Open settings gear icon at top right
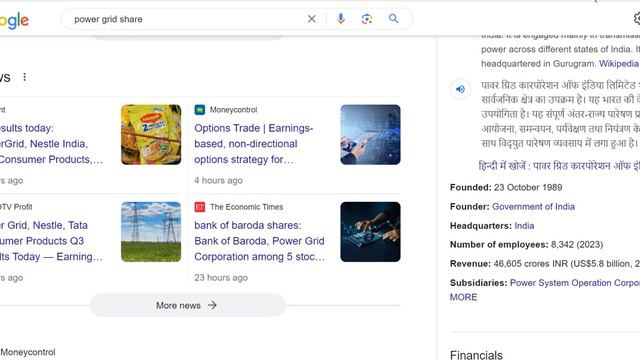This screenshot has height=360, width=640. (x=637, y=19)
